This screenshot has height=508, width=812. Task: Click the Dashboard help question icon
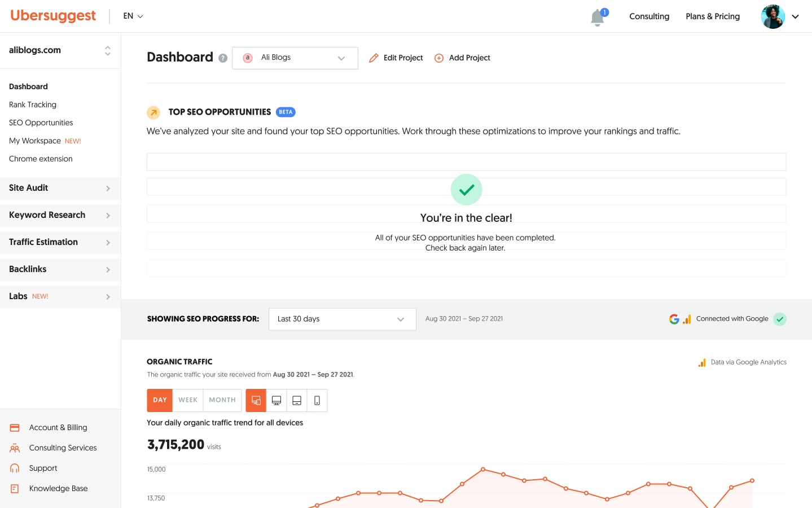point(223,58)
